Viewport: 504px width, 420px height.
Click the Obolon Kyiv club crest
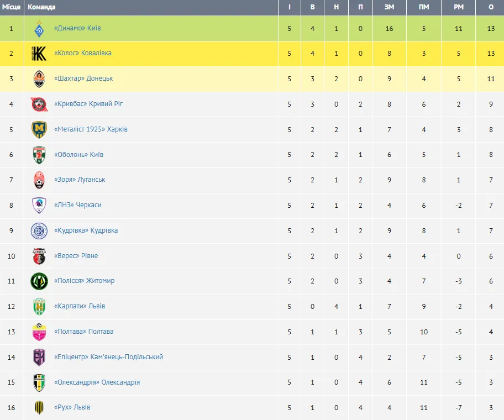point(39,155)
